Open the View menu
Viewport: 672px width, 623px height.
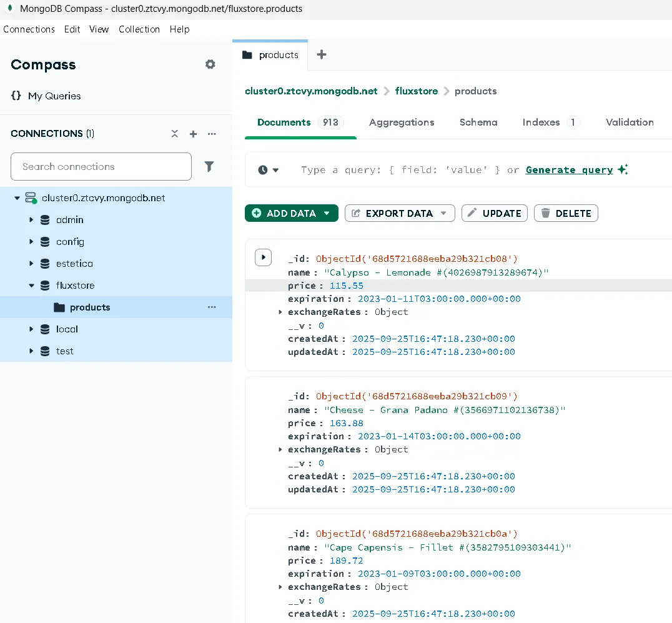click(99, 29)
